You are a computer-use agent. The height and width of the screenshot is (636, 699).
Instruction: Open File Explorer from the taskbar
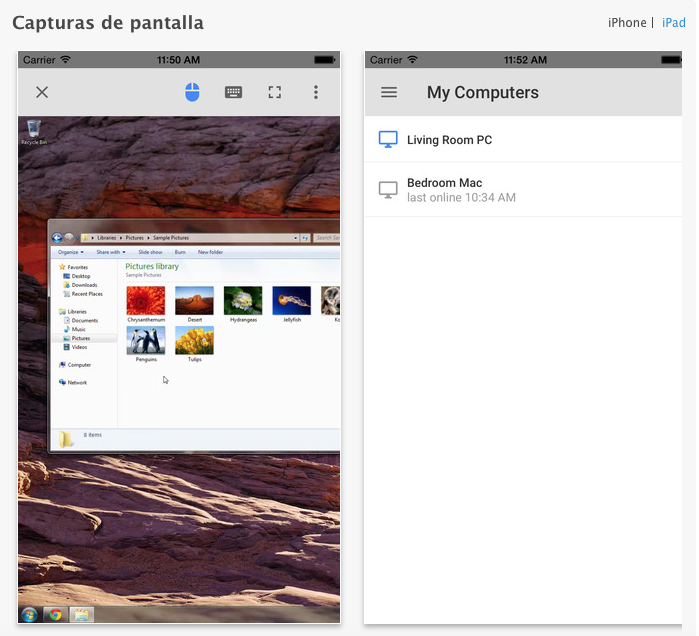pyautogui.click(x=81, y=614)
